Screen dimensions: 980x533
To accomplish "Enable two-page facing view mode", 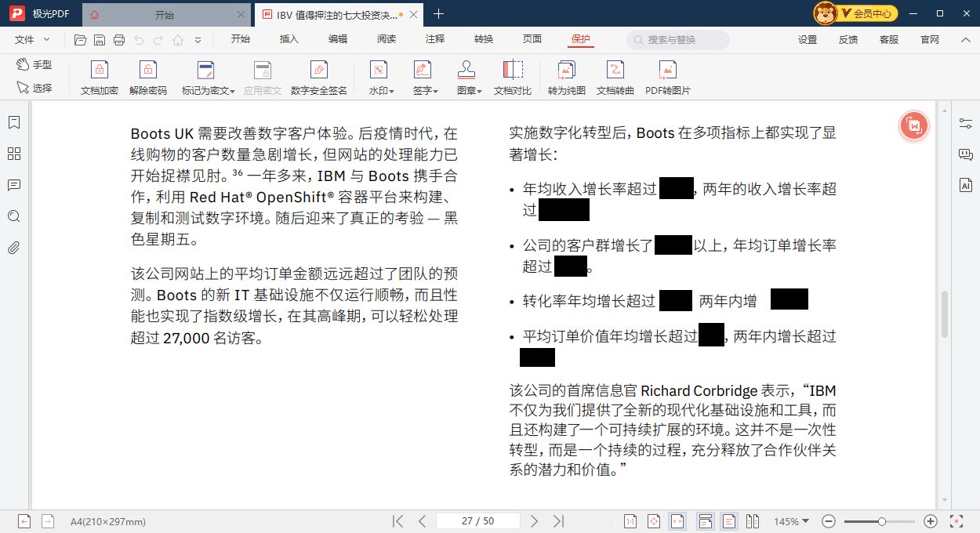I will tap(752, 521).
